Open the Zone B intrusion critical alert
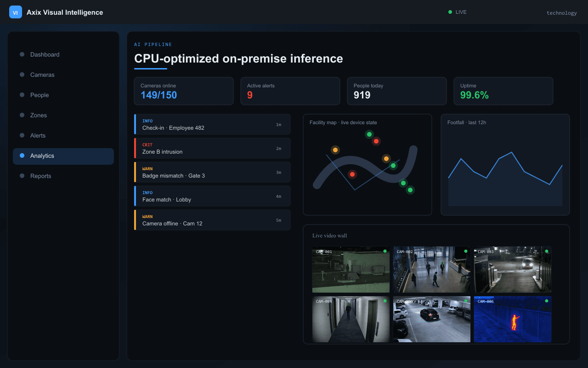Image resolution: width=588 pixels, height=368 pixels. pyautogui.click(x=212, y=148)
